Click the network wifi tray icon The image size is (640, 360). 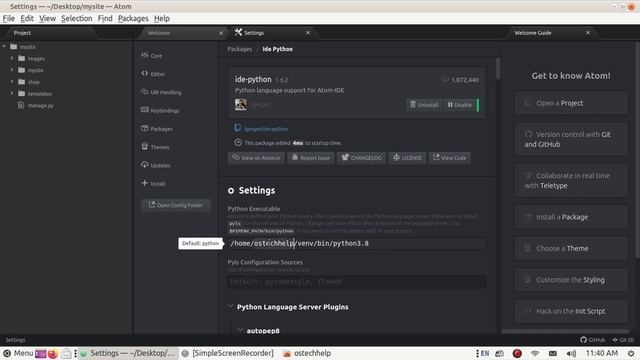tap(535, 353)
